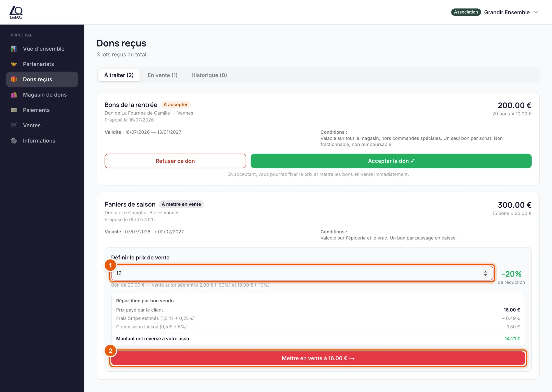
Task: Open the Ventes cart icon
Action: coord(14,125)
